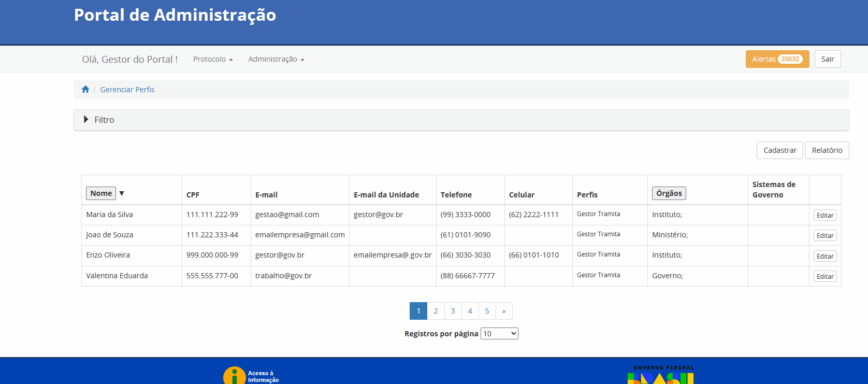
Task: Select page 5 in pagination
Action: click(x=487, y=311)
